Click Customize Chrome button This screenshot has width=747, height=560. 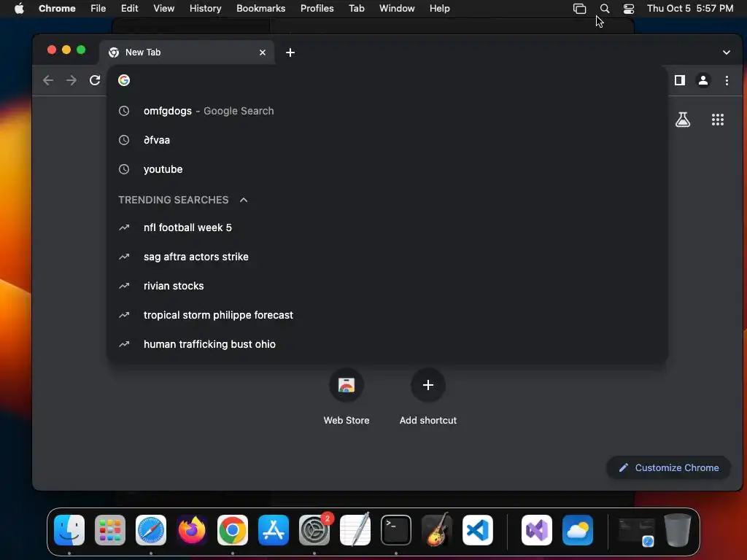[x=668, y=467]
